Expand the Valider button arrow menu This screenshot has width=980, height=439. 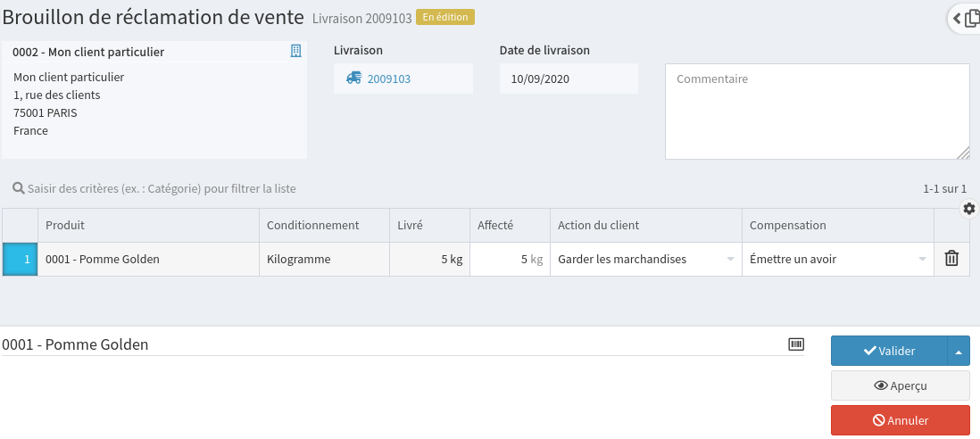coord(958,352)
